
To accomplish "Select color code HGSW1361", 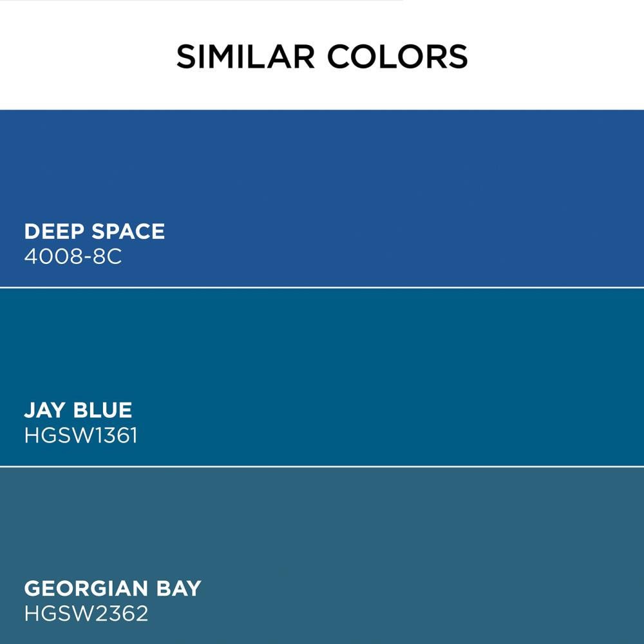I will click(80, 435).
